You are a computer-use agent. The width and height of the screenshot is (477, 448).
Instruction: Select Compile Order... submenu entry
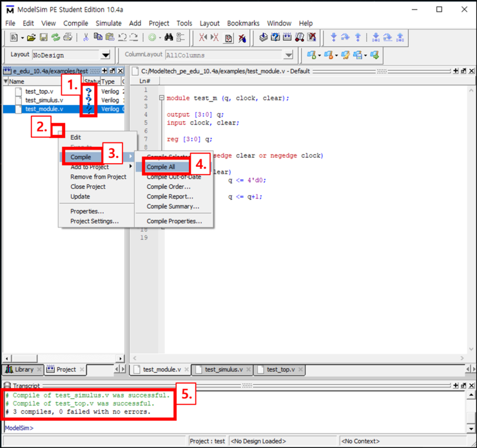tap(168, 187)
